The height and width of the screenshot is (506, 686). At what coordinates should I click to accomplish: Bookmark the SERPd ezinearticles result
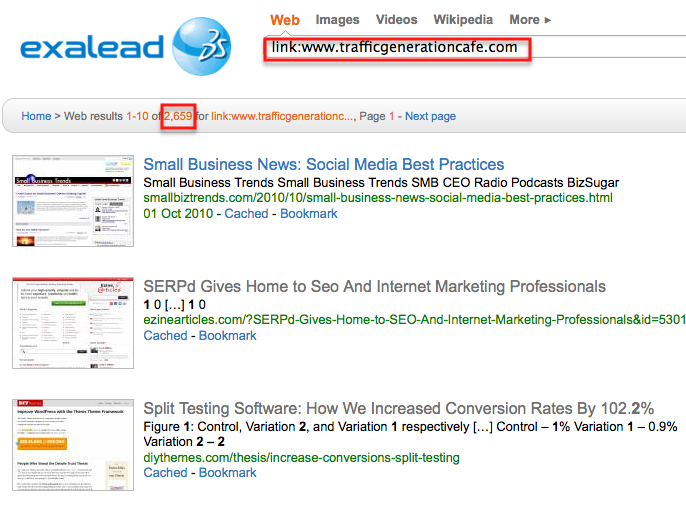228,335
